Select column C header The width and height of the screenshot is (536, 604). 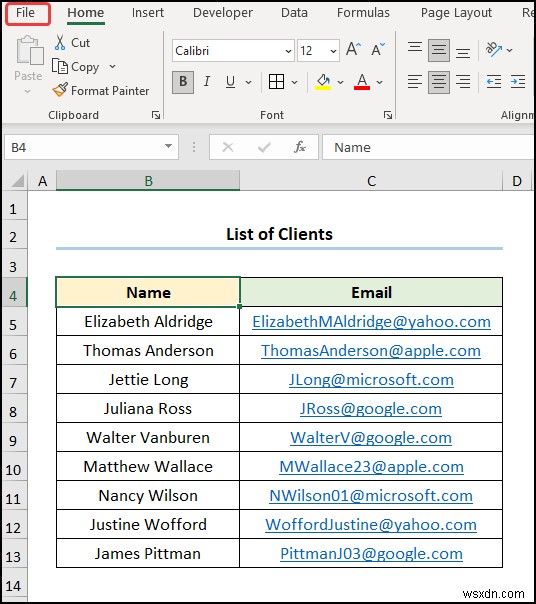click(371, 181)
